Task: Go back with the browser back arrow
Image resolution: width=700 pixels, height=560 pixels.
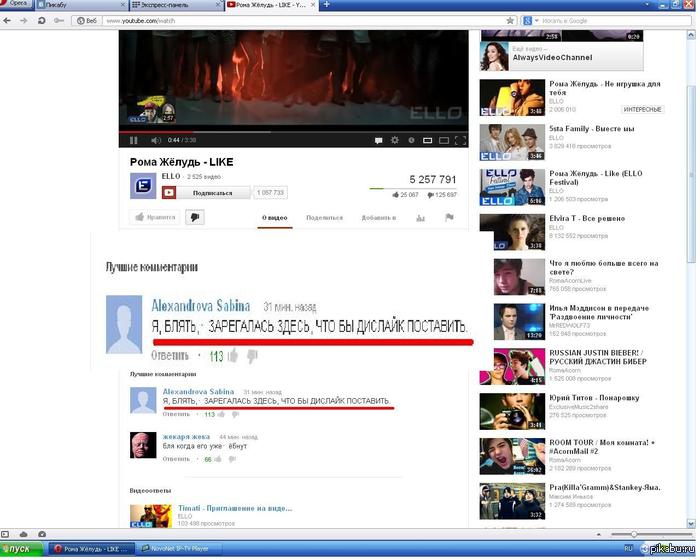Action: coord(7,21)
